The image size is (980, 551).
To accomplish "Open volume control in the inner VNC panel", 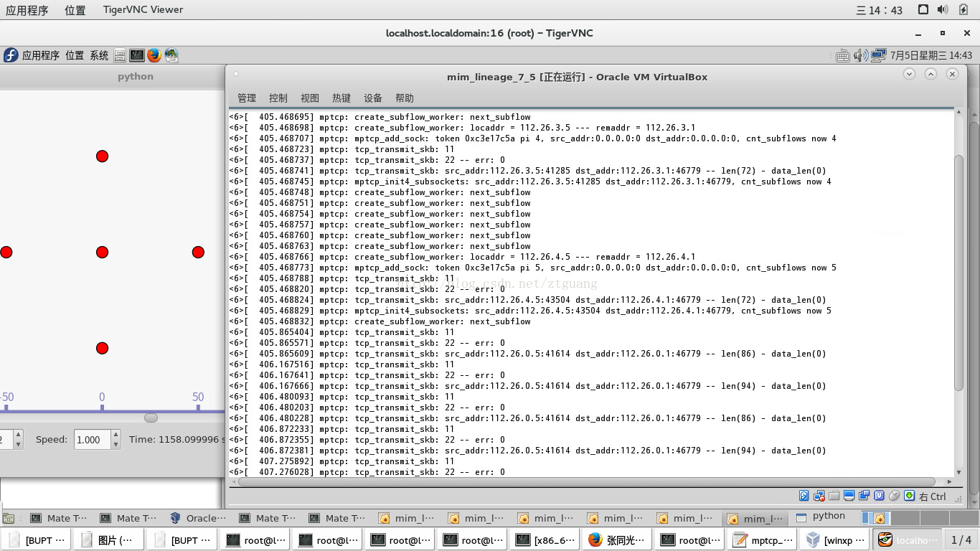I will (861, 55).
